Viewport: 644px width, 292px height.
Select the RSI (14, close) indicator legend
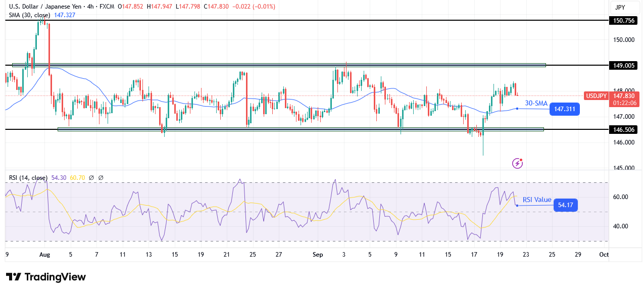28,177
